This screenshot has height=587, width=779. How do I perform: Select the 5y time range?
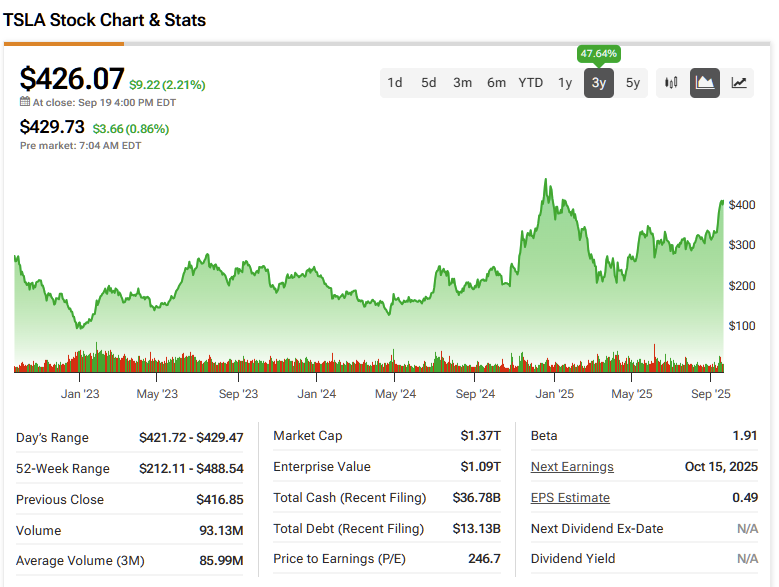point(632,82)
